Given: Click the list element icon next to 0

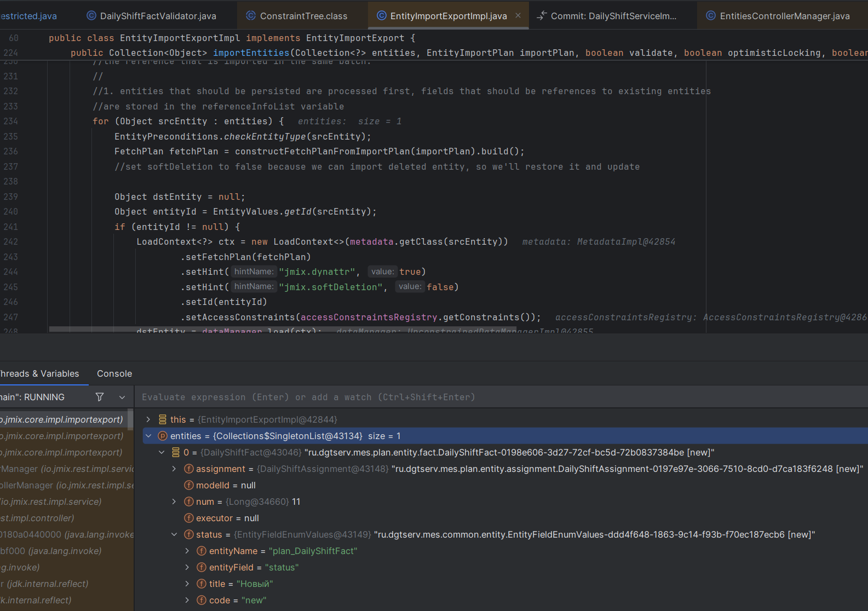Looking at the screenshot, I should point(176,452).
